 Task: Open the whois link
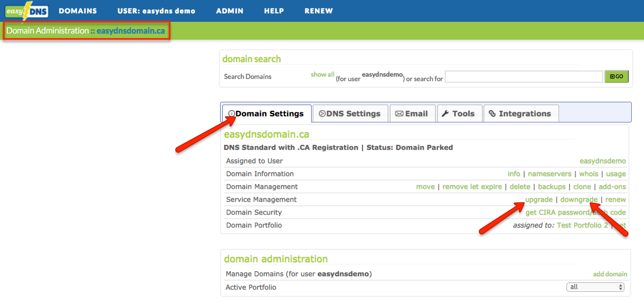[589, 174]
